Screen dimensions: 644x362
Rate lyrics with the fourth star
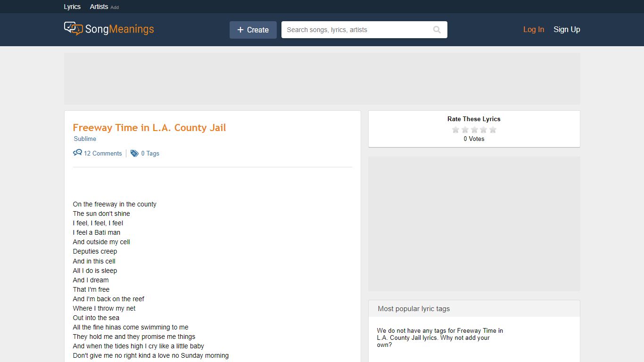(x=483, y=130)
